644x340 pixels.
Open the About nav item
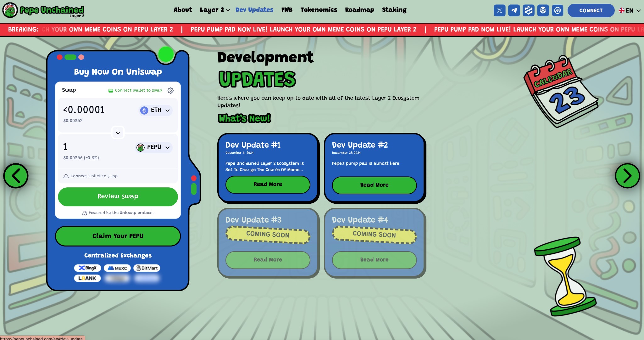(183, 10)
